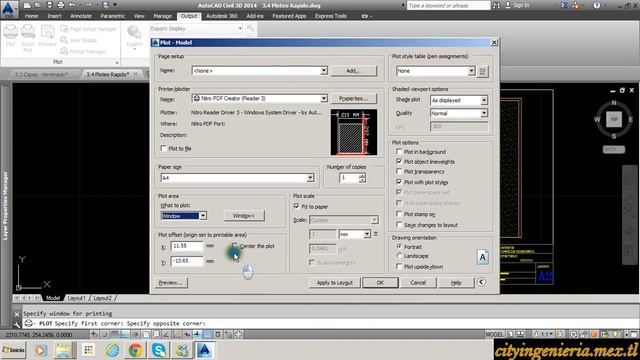Close the command line with its X

click(x=16, y=314)
